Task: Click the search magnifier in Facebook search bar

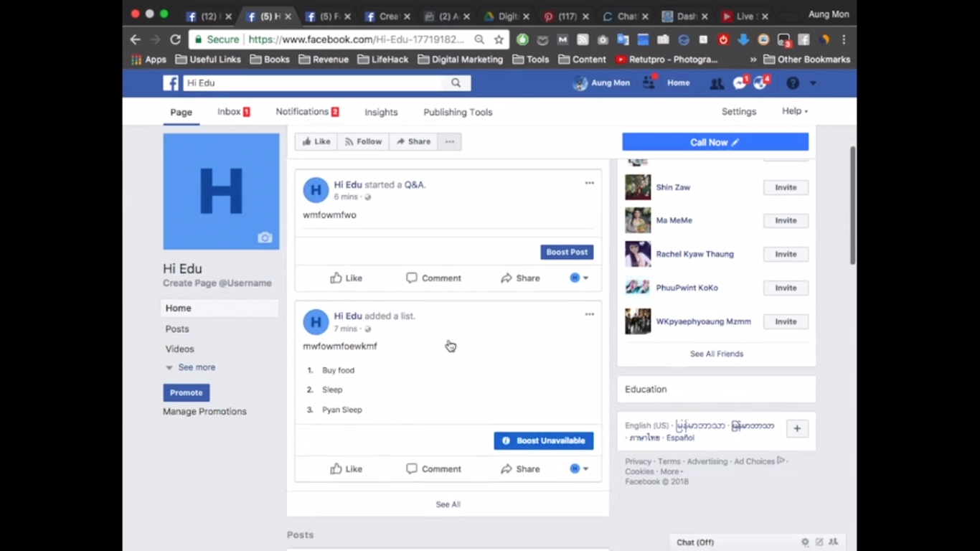Action: coord(456,83)
